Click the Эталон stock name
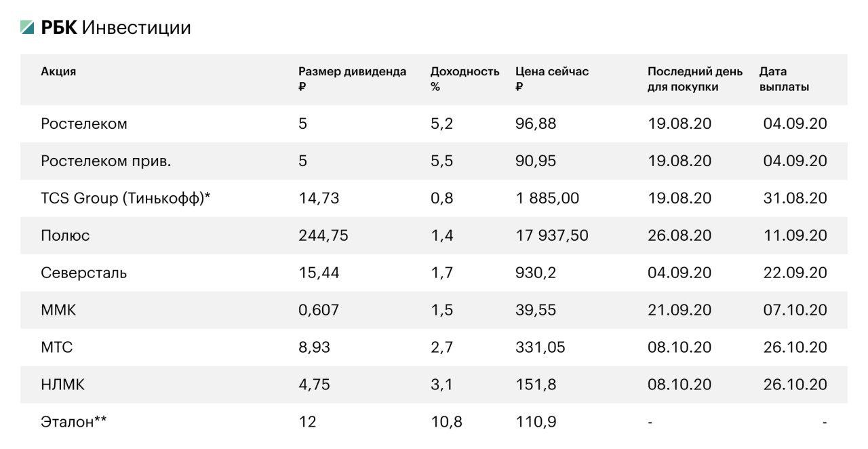Image resolution: width=868 pixels, height=449 pixels. tap(73, 423)
